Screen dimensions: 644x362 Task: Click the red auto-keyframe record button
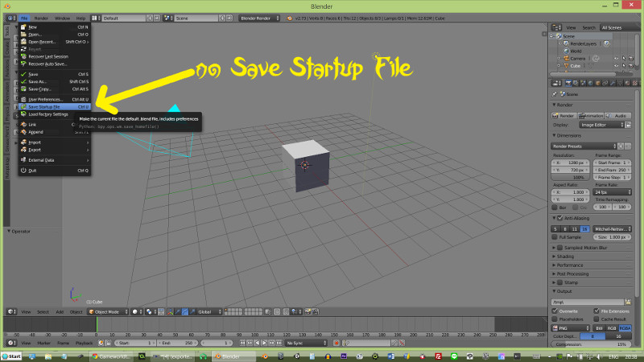[x=336, y=343]
